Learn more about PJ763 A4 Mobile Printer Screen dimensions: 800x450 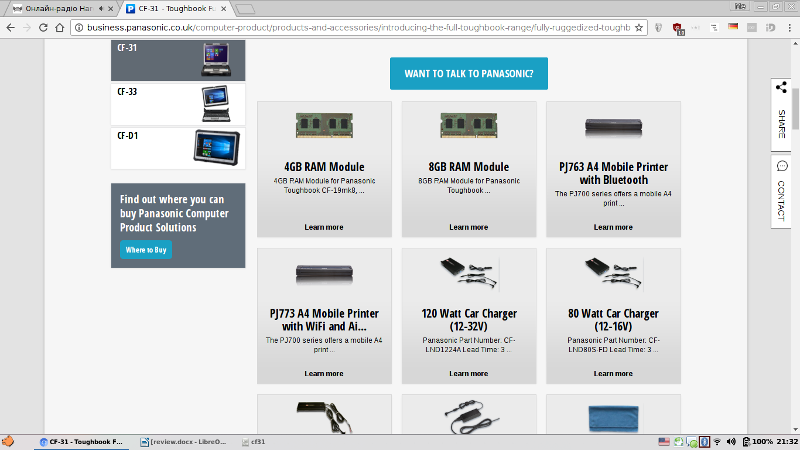[x=613, y=227]
